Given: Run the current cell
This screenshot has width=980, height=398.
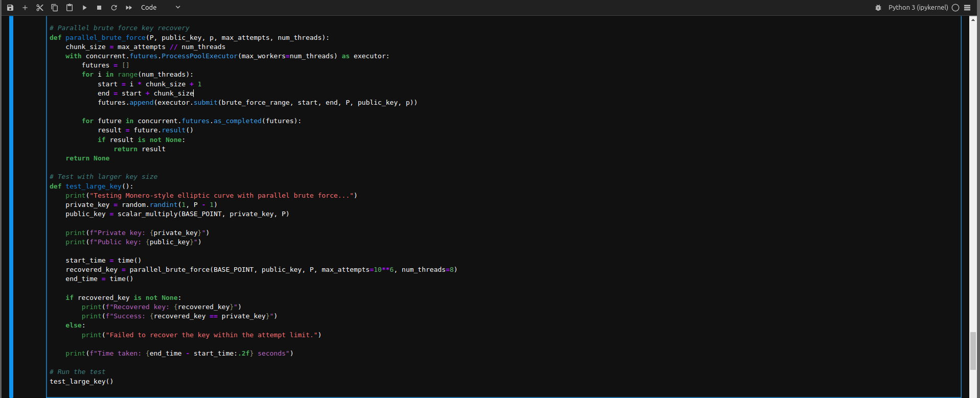Looking at the screenshot, I should pyautogui.click(x=84, y=8).
